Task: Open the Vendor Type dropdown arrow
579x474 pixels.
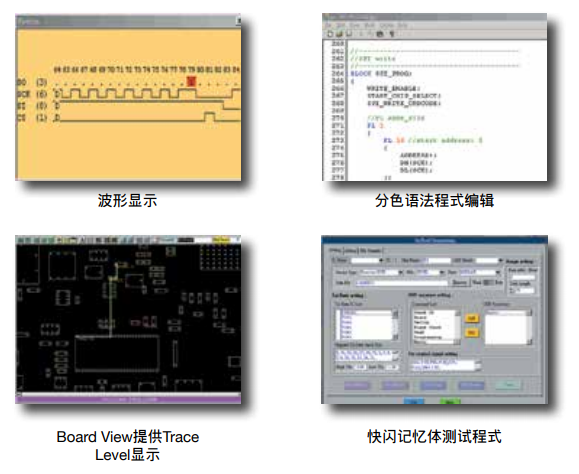Action: pos(401,272)
